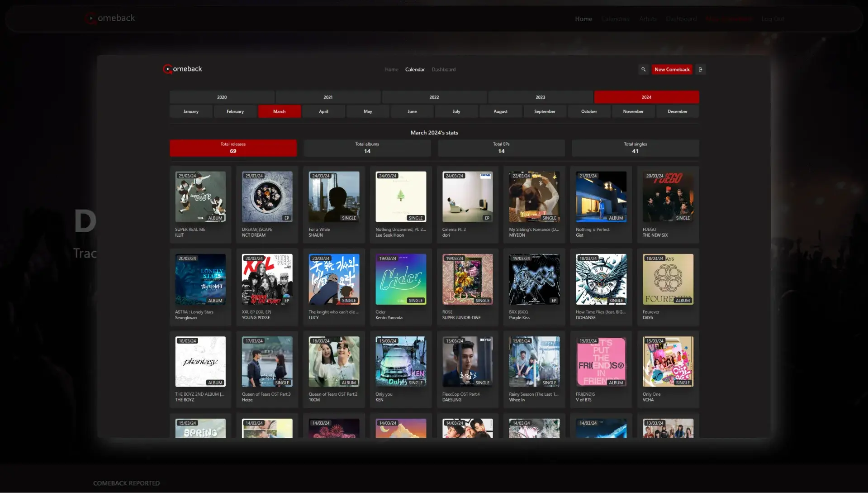
Task: Switch to the September month
Action: [545, 111]
